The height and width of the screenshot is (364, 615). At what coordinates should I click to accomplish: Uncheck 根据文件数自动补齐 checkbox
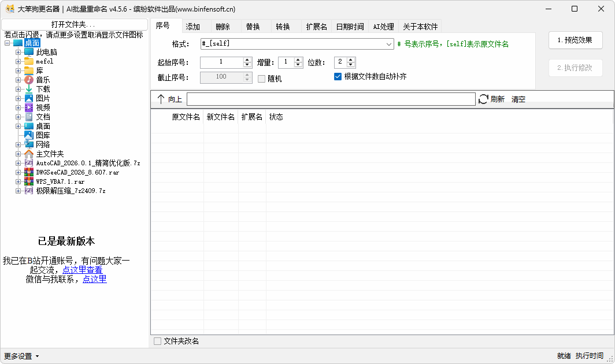[x=338, y=76]
